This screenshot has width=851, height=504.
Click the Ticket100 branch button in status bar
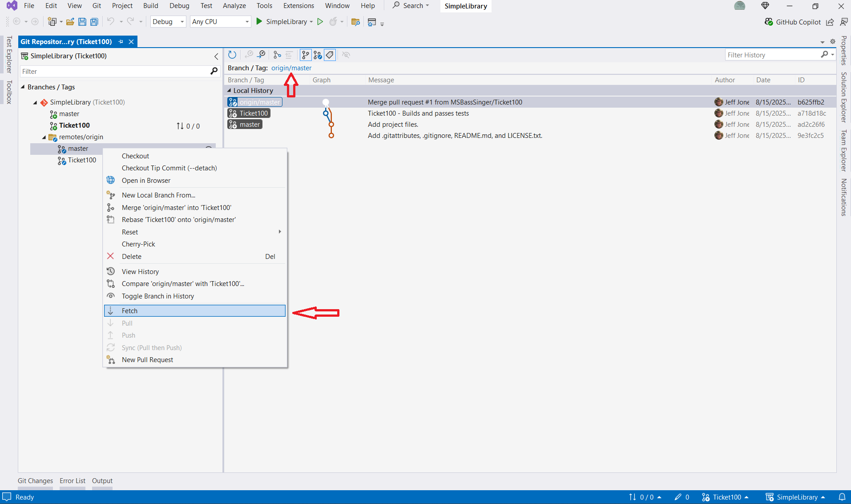pos(725,497)
